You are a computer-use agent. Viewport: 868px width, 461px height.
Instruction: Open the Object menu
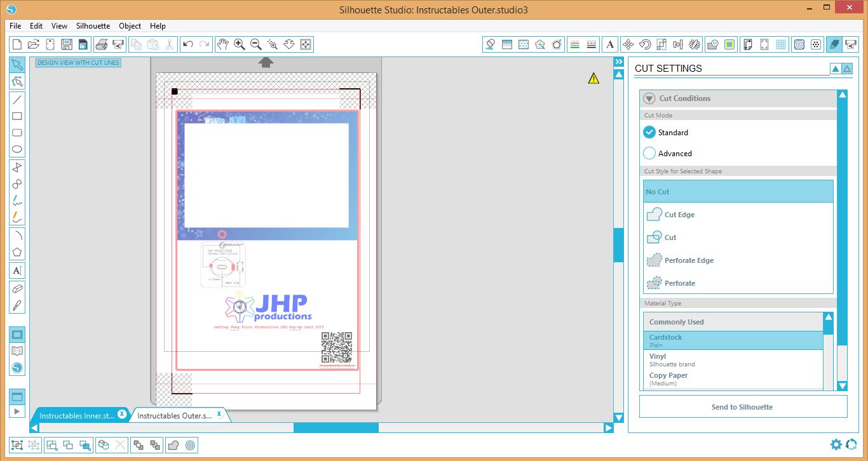point(130,26)
